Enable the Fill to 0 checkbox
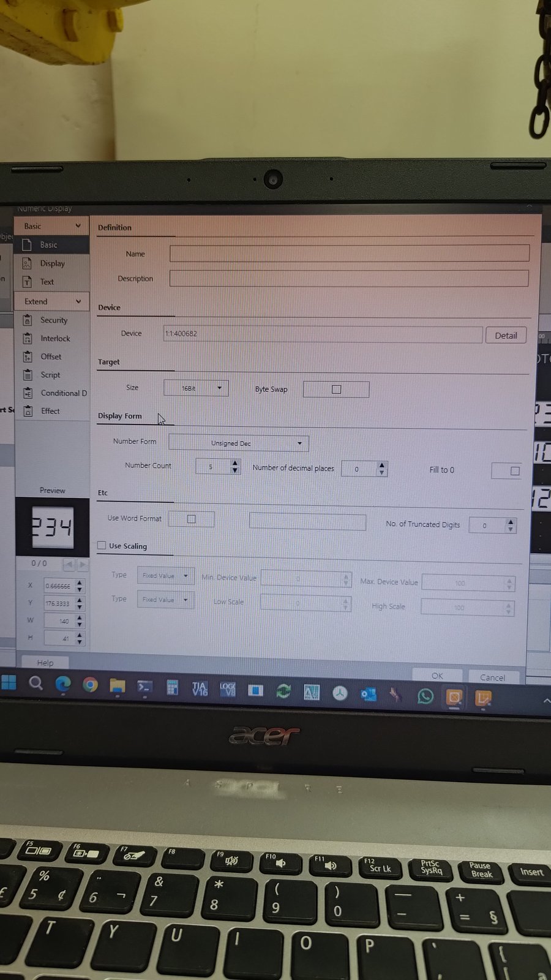The width and height of the screenshot is (551, 980). [x=515, y=471]
